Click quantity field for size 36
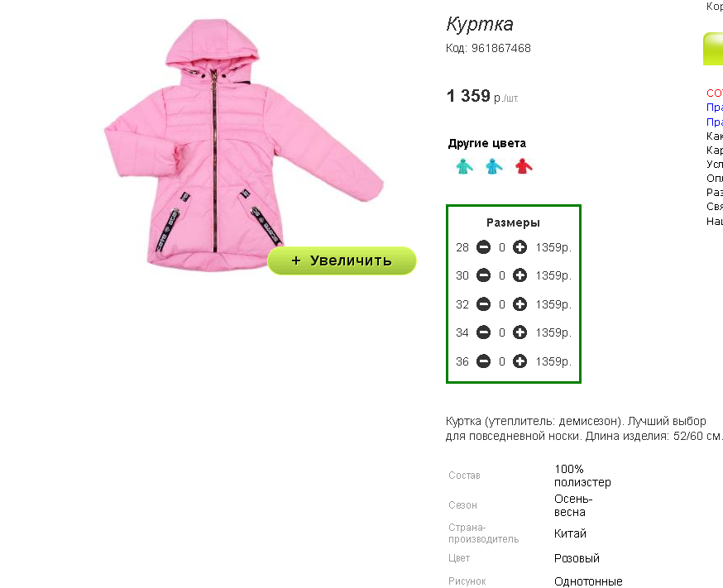Screen dimensions: 723x588 pos(501,361)
